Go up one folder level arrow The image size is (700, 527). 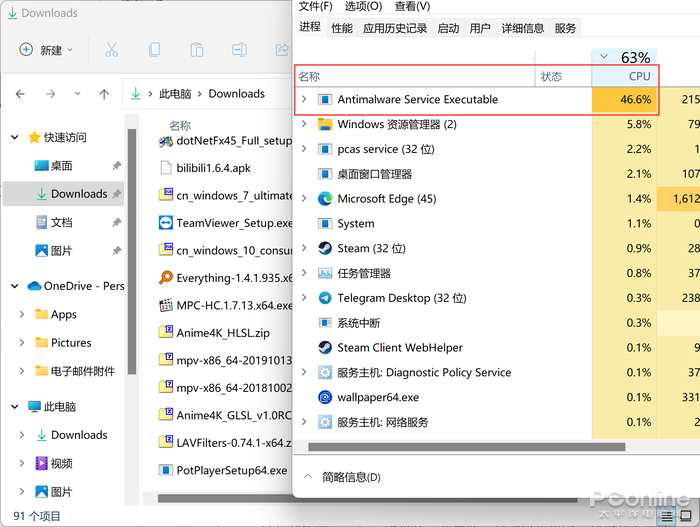104,94
